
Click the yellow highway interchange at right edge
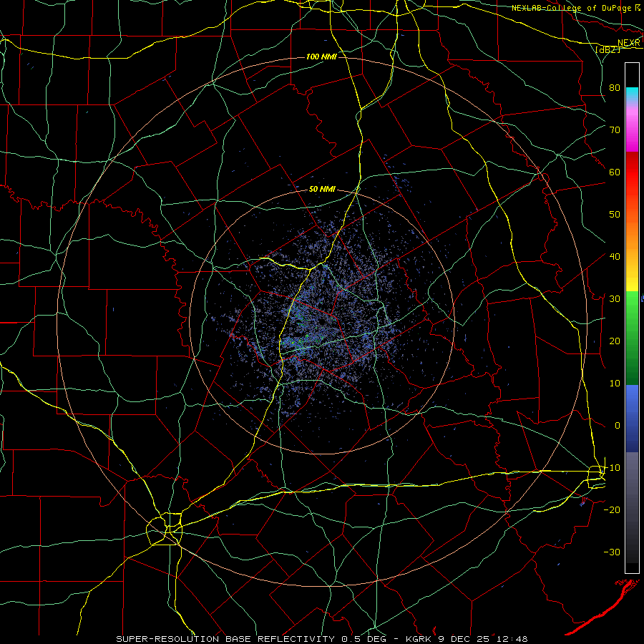click(596, 477)
